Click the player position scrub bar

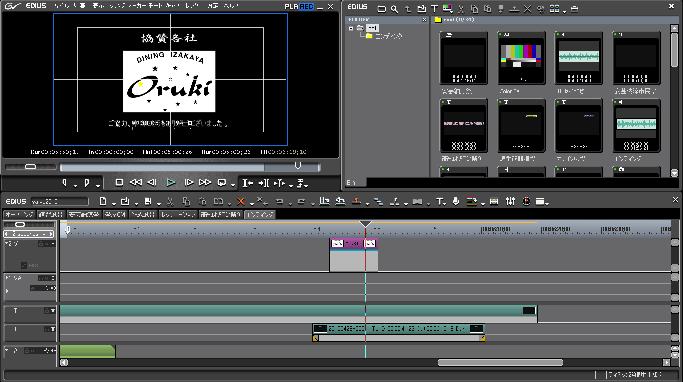(190, 167)
